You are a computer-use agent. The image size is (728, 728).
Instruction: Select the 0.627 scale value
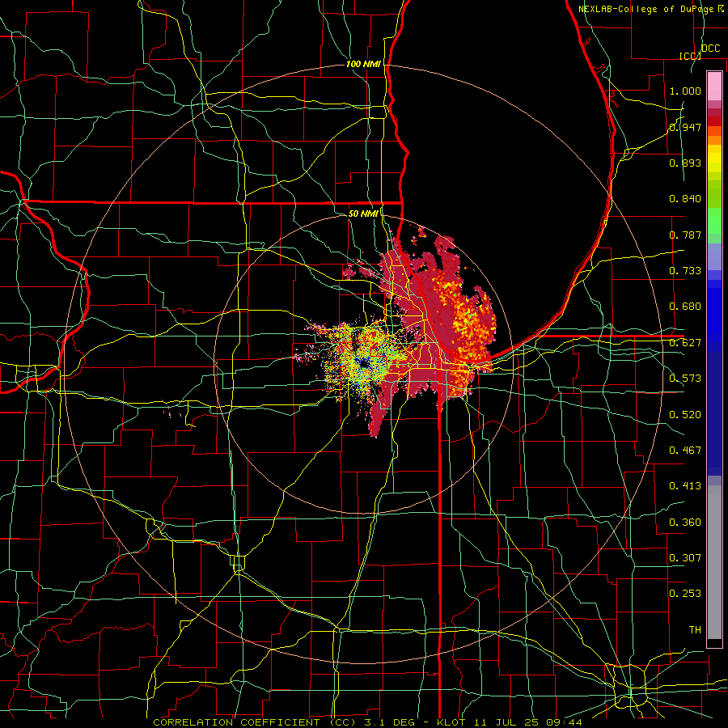[x=685, y=343]
